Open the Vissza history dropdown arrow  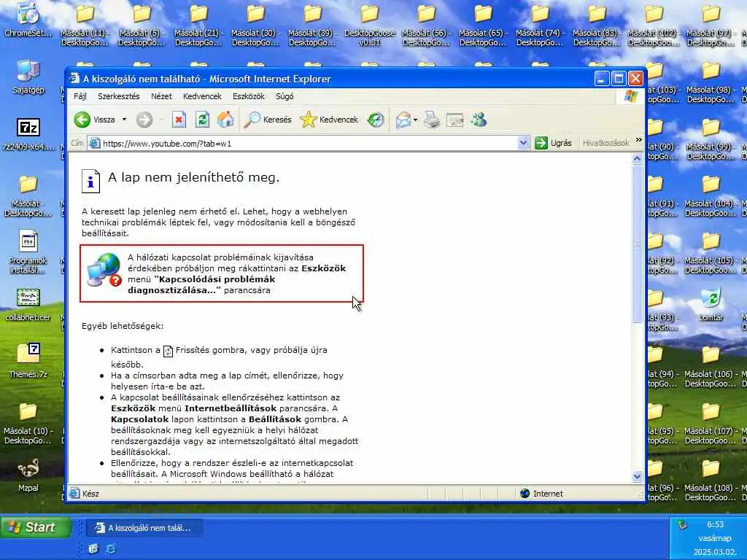[124, 120]
